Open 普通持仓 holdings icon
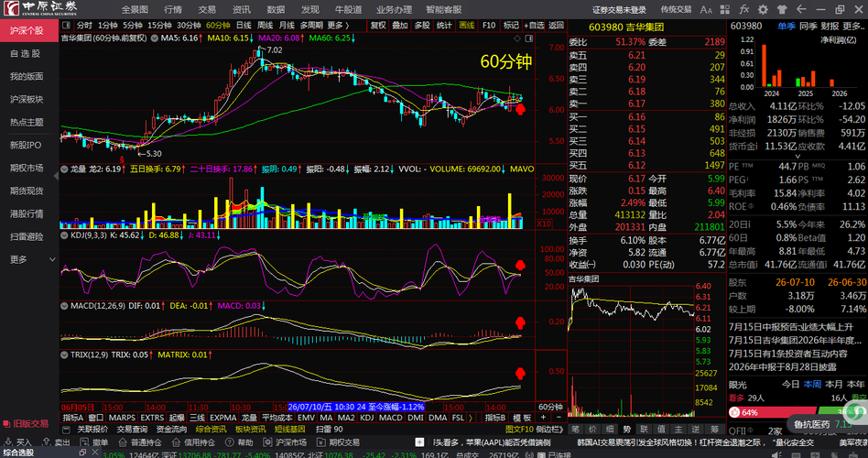This screenshot has width=868, height=458. (x=123, y=442)
